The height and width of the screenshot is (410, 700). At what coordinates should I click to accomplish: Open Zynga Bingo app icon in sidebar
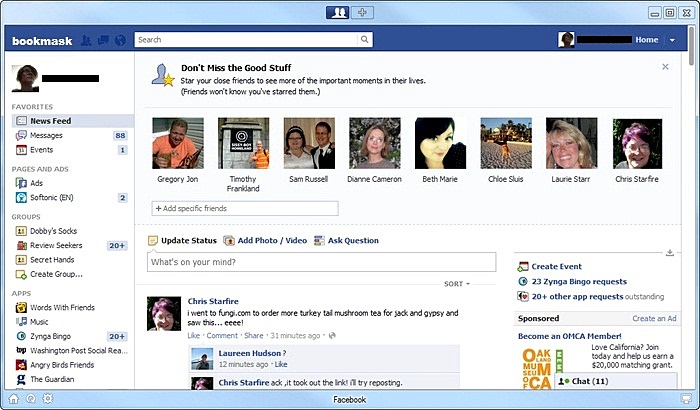click(21, 336)
